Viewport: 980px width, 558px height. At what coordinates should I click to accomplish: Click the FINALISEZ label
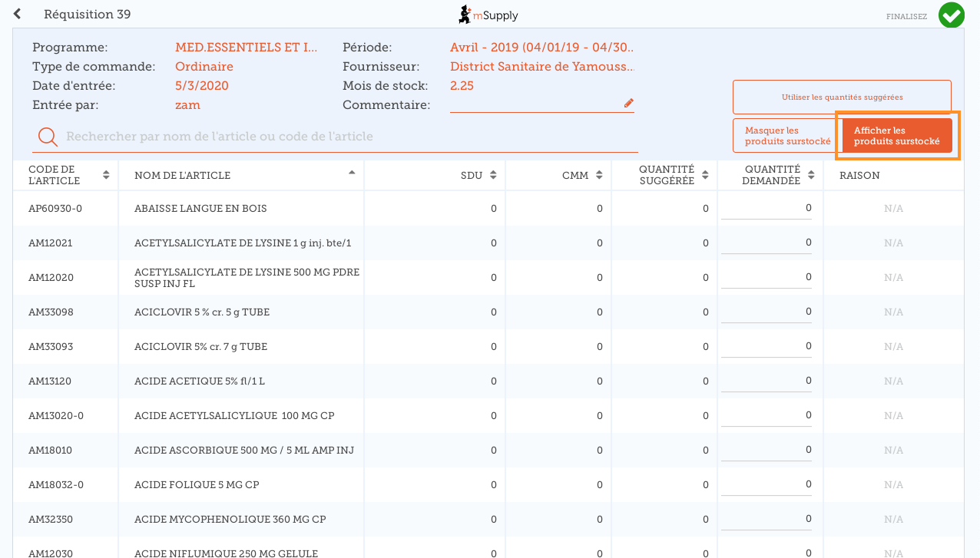[x=906, y=16]
